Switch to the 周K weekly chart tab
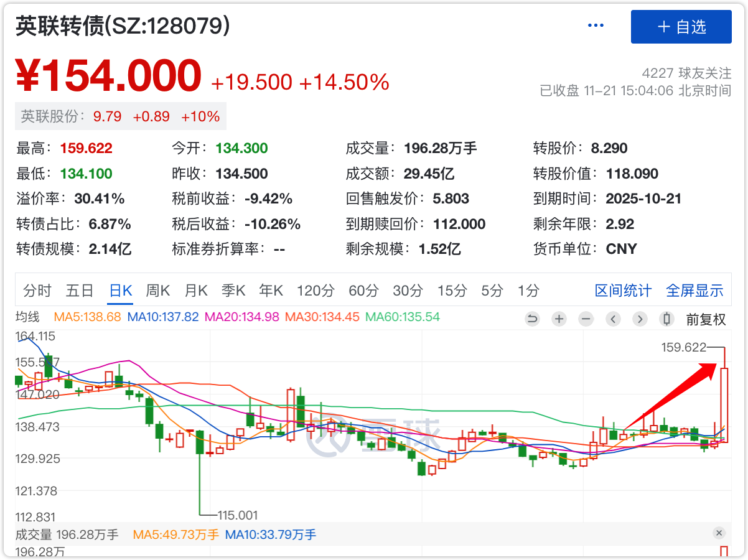Screen dimensions: 748x560 coord(158,291)
